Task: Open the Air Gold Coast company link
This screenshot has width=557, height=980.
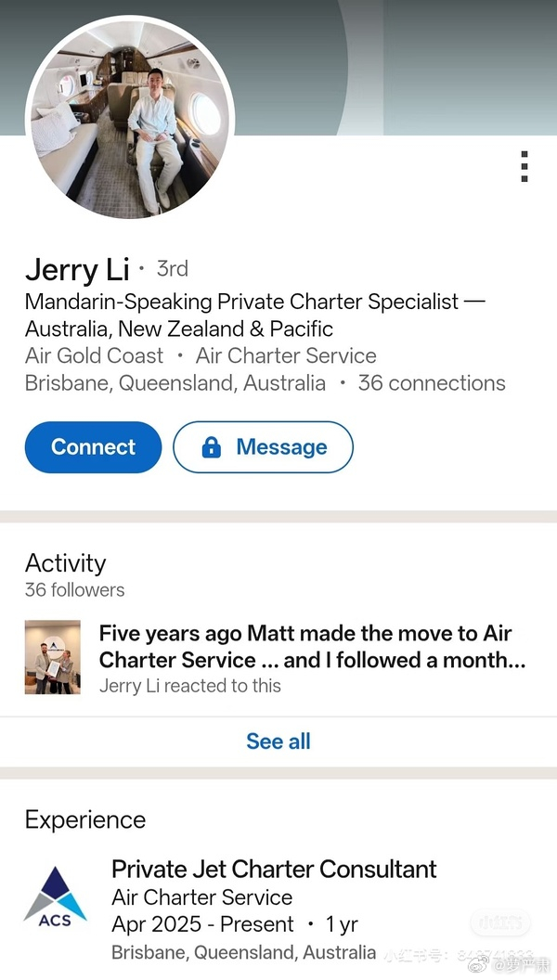Action: click(x=94, y=355)
